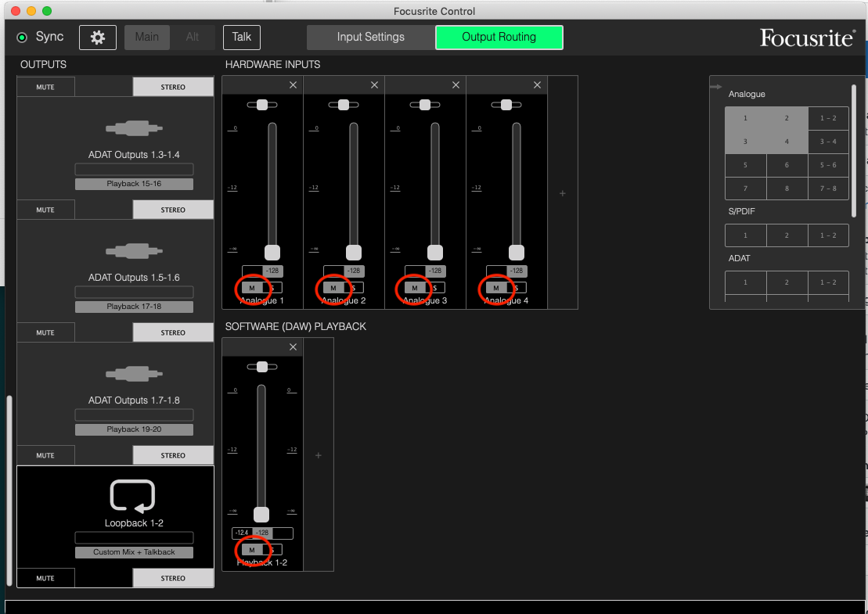Screen dimensions: 868x614
Task: Open Playback 19-20 source dropdown
Action: point(134,429)
